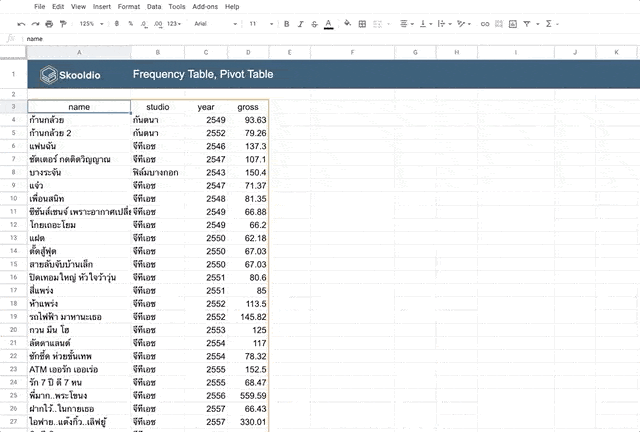The image size is (640, 432).
Task: Toggle strikethrough formatting
Action: pyautogui.click(x=314, y=24)
